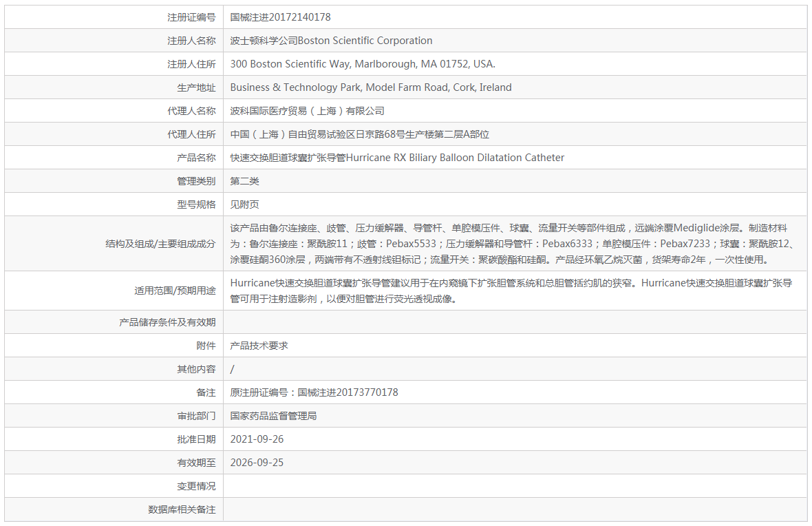
Task: Select remark 原注册证编号：国械注进20173770178
Action: [314, 392]
